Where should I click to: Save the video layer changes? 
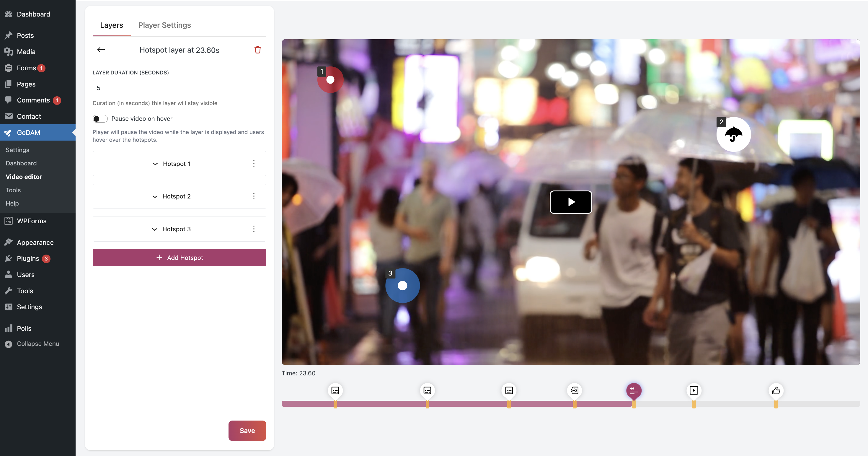[x=247, y=430]
